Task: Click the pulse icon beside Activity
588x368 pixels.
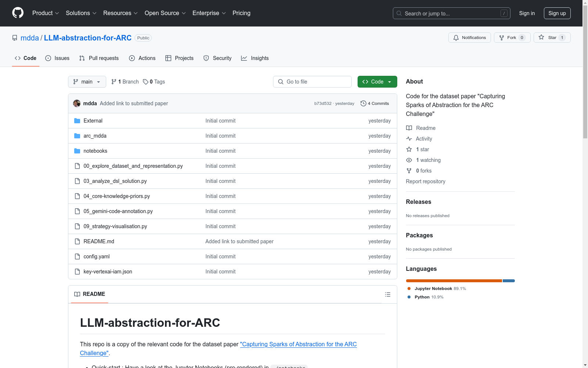Action: (x=409, y=139)
